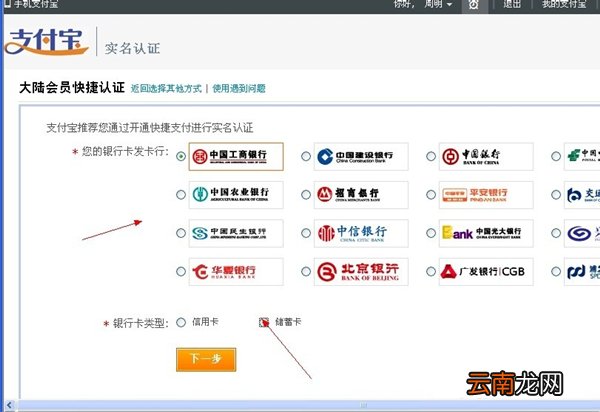Click the 实名认证 page title
Viewport: 600px width, 412px height.
tap(132, 49)
